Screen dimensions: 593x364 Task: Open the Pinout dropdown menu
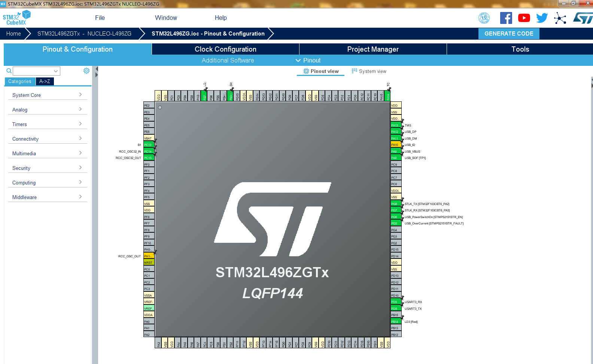coord(308,60)
